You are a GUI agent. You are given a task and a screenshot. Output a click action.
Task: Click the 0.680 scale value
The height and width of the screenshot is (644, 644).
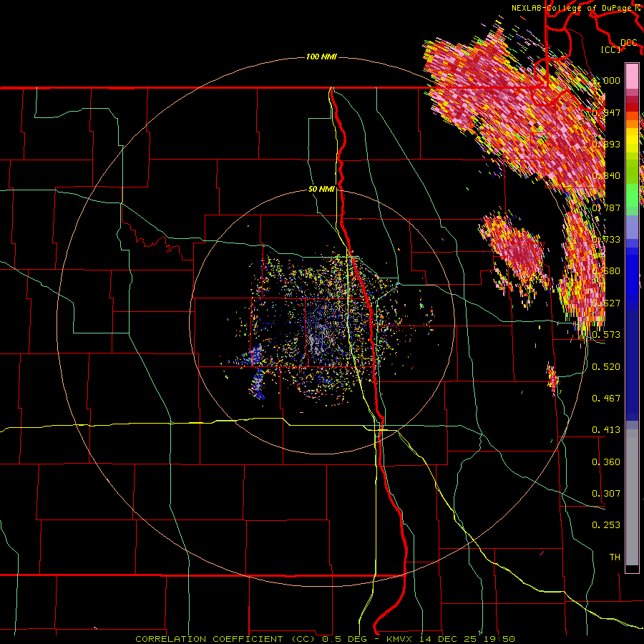(606, 270)
